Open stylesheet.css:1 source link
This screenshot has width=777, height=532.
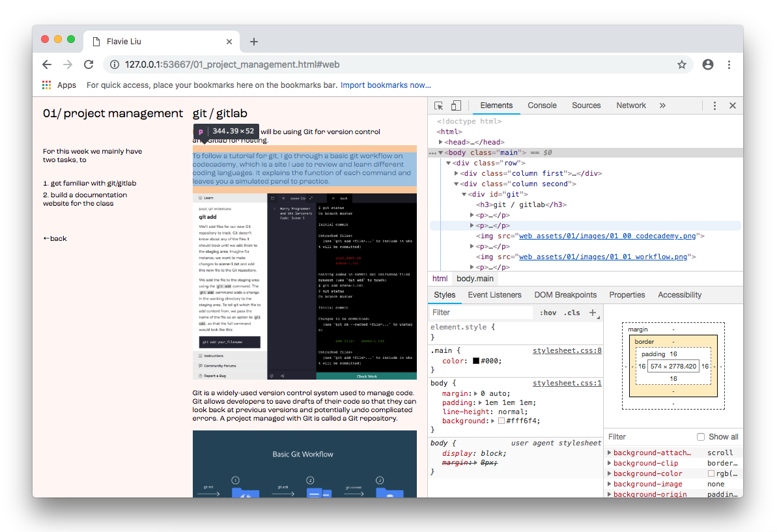[567, 384]
